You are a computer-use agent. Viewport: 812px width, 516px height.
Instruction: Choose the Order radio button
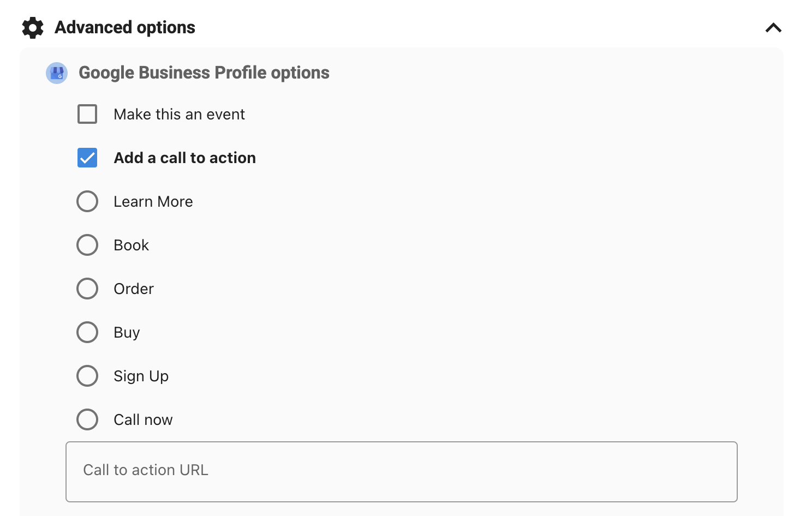87,289
